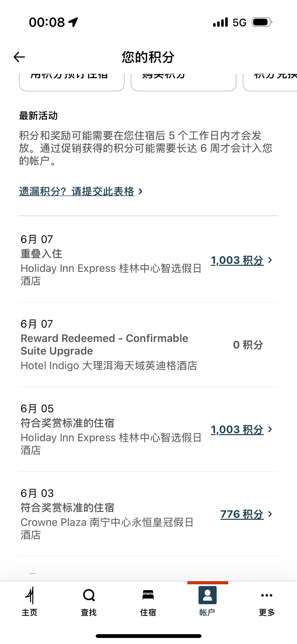Tap the 购买积分 card
The image size is (297, 644).
pyautogui.click(x=184, y=82)
